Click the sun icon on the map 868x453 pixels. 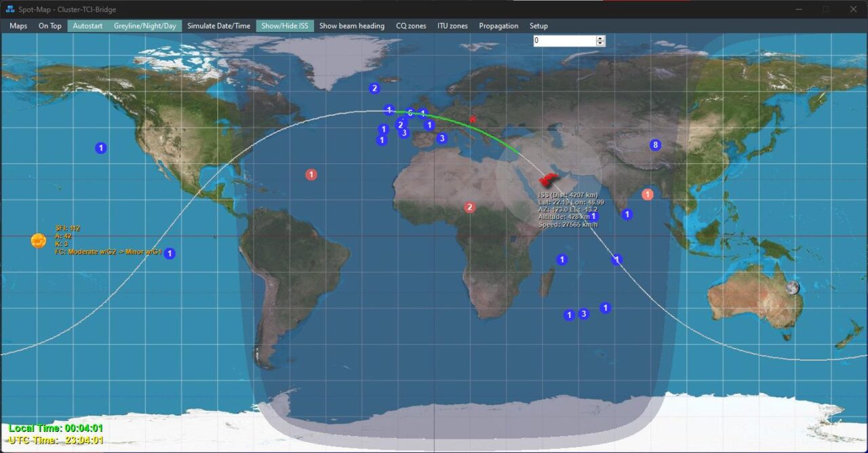point(38,240)
